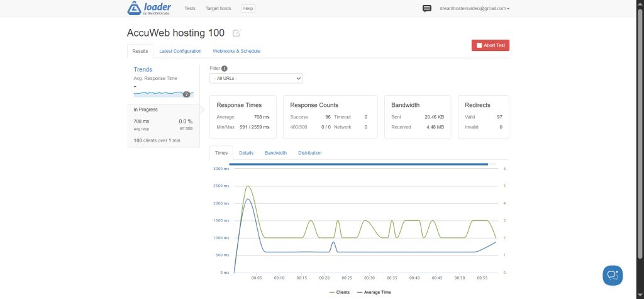This screenshot has width=644, height=299.
Task: Expand the dreamhostersvideo@gmail.com account menu
Action: click(475, 9)
